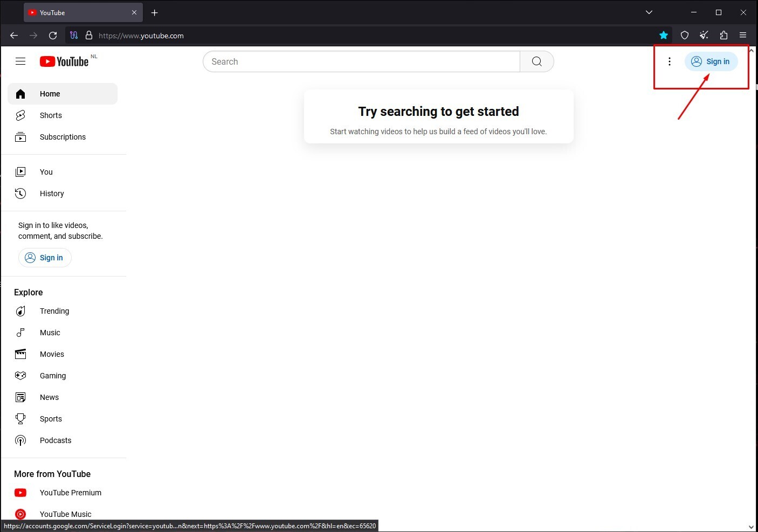Open the browser extensions puzzle icon

[x=723, y=36]
